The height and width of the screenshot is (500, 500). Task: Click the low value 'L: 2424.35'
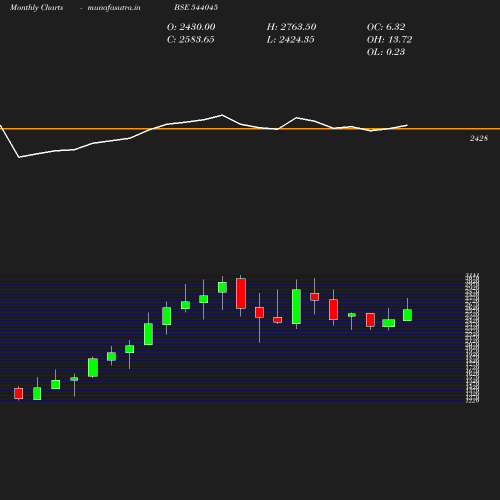(x=290, y=40)
